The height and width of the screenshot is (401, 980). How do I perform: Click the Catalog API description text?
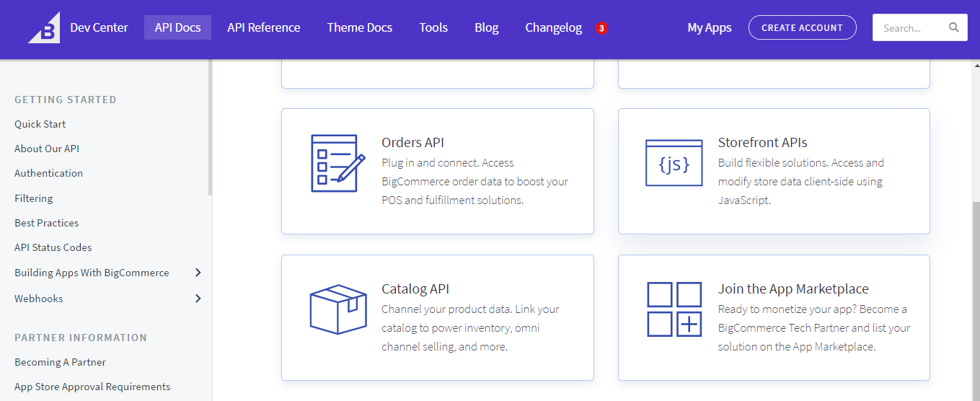[471, 328]
